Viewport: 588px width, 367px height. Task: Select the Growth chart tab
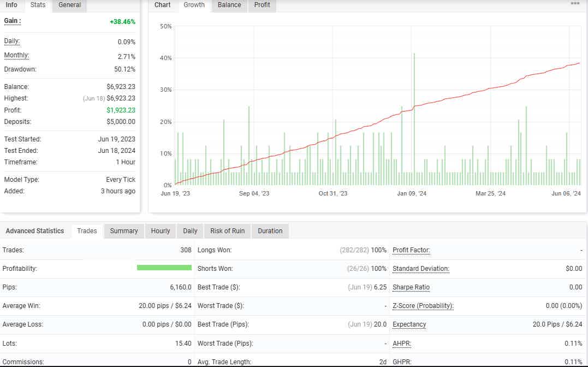pyautogui.click(x=194, y=5)
